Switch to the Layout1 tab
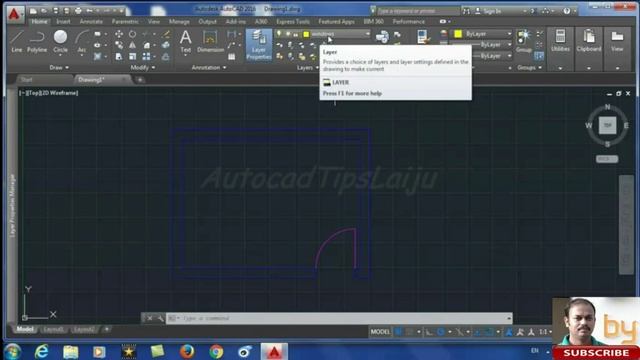The width and height of the screenshot is (640, 360). pyautogui.click(x=53, y=329)
